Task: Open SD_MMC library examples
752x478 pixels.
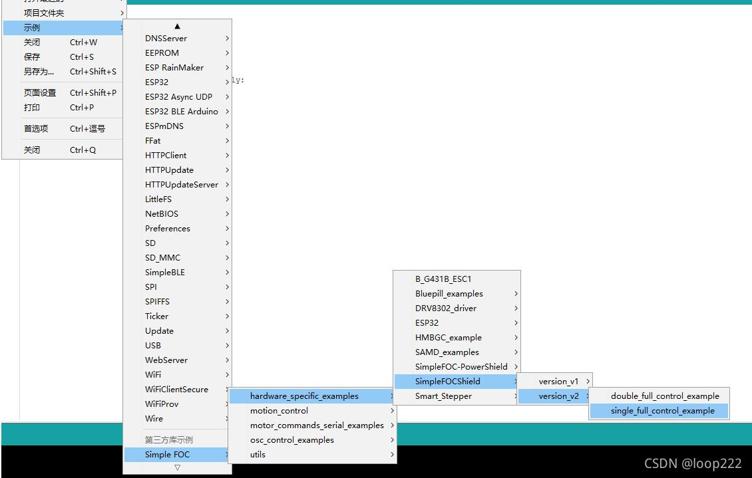Action: (x=177, y=257)
